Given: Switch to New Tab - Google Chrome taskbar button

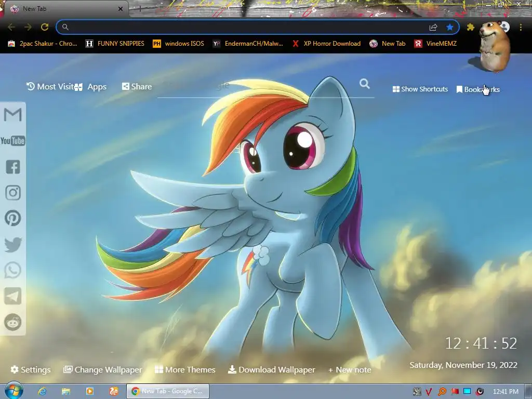Looking at the screenshot, I should coord(168,391).
